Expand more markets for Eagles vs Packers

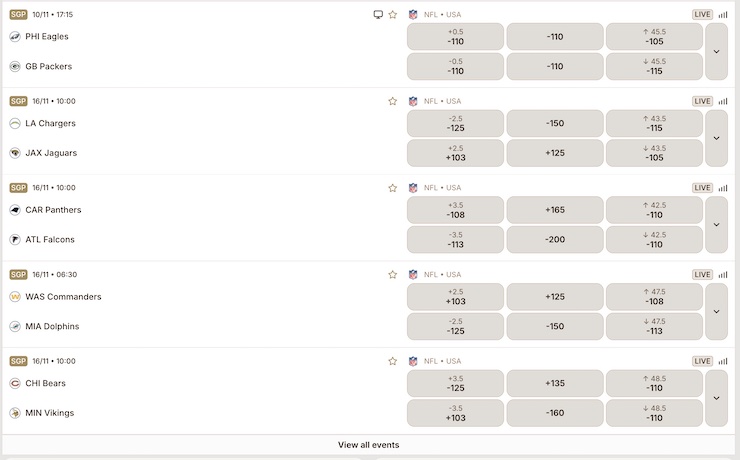[716, 52]
